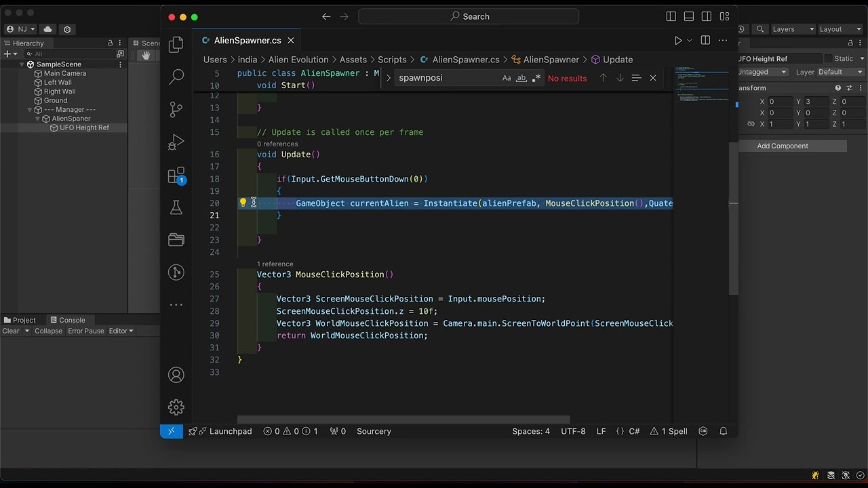Click the VS Code Search command center

[469, 16]
